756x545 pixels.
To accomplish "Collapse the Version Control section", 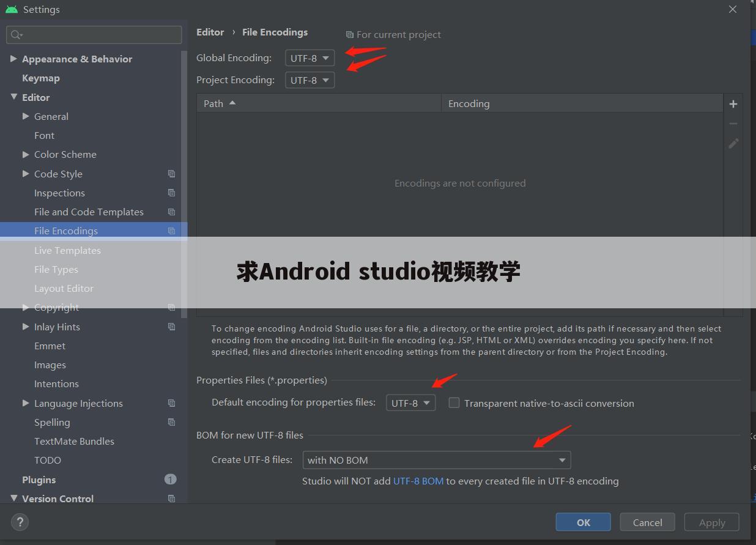I will (x=13, y=499).
